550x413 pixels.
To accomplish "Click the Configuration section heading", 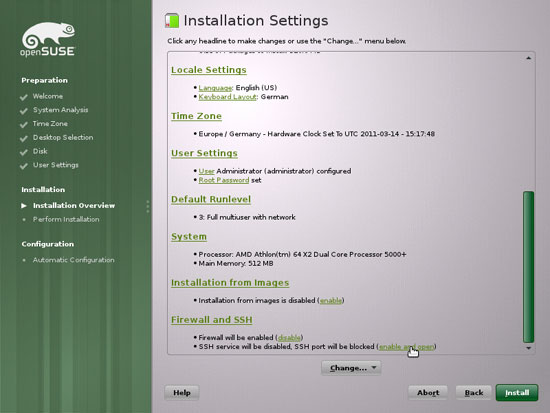I will tap(48, 244).
